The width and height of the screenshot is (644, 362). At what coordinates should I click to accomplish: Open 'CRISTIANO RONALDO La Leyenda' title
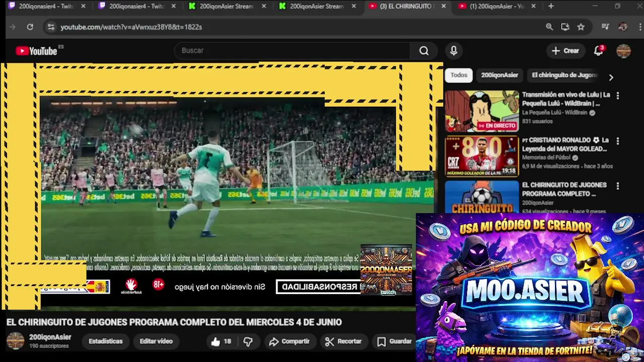coord(565,144)
